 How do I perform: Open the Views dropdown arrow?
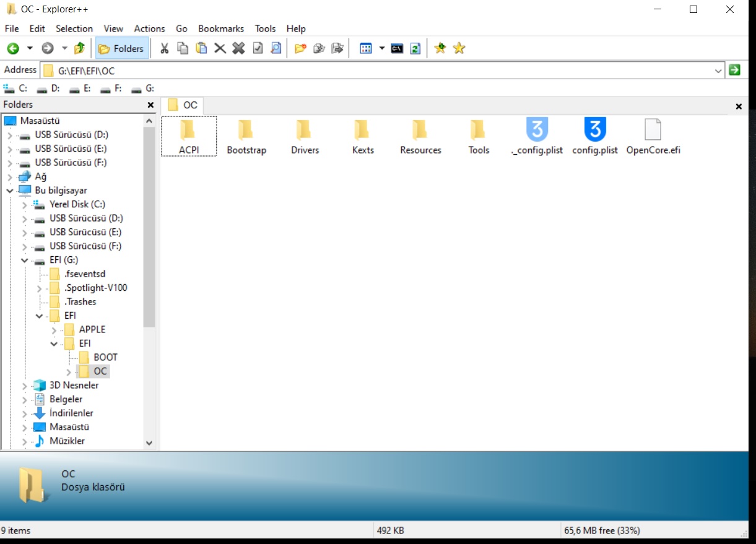coord(381,48)
